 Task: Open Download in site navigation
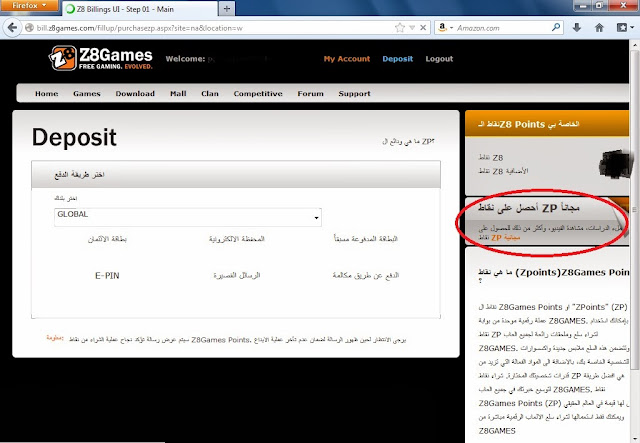(x=135, y=93)
